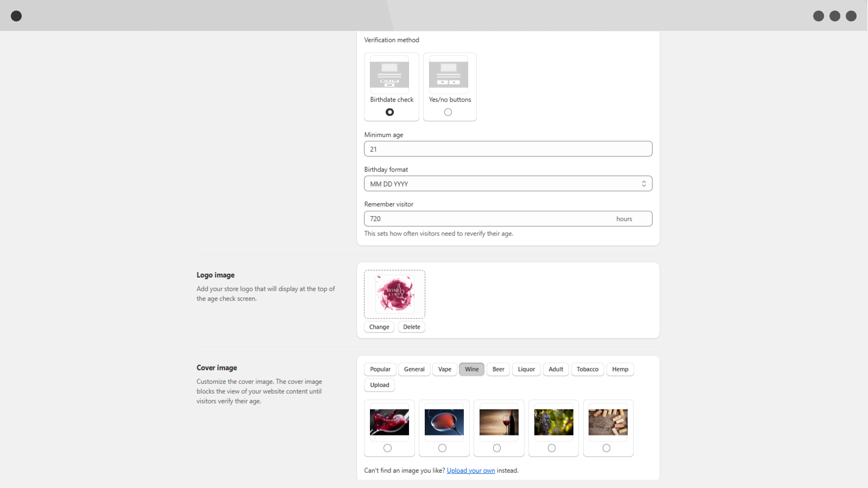Switch to the Adult cover tab
The height and width of the screenshot is (488, 868).
coord(556,369)
